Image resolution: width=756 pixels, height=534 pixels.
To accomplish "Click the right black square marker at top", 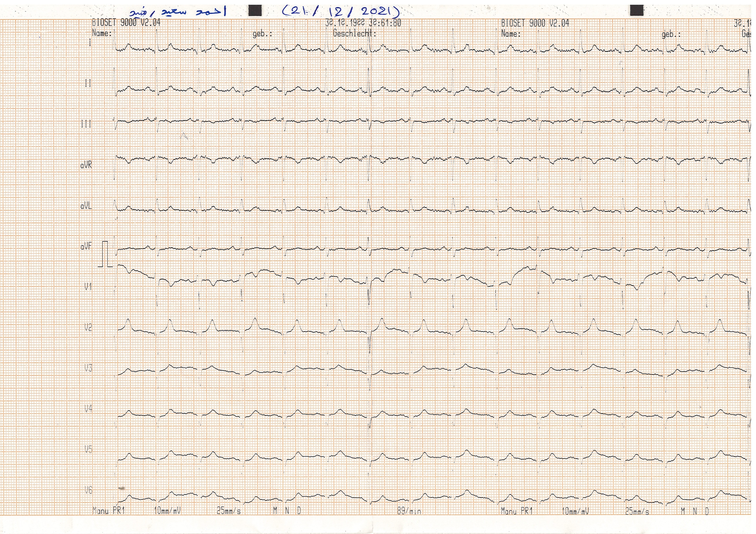I will [637, 11].
